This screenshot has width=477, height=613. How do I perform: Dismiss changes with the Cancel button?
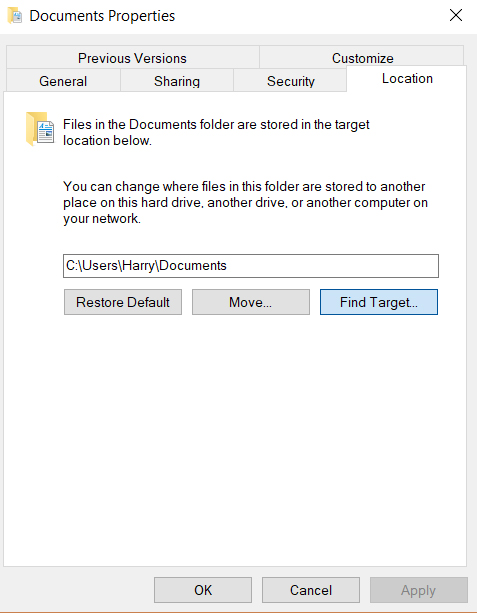[x=311, y=590]
